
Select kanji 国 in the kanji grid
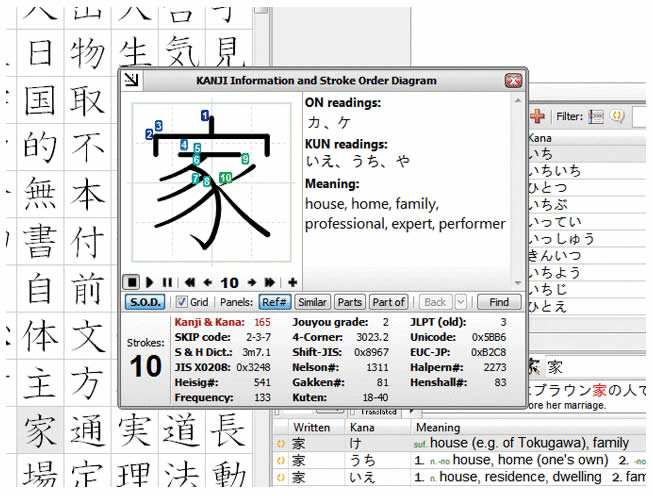click(40, 100)
